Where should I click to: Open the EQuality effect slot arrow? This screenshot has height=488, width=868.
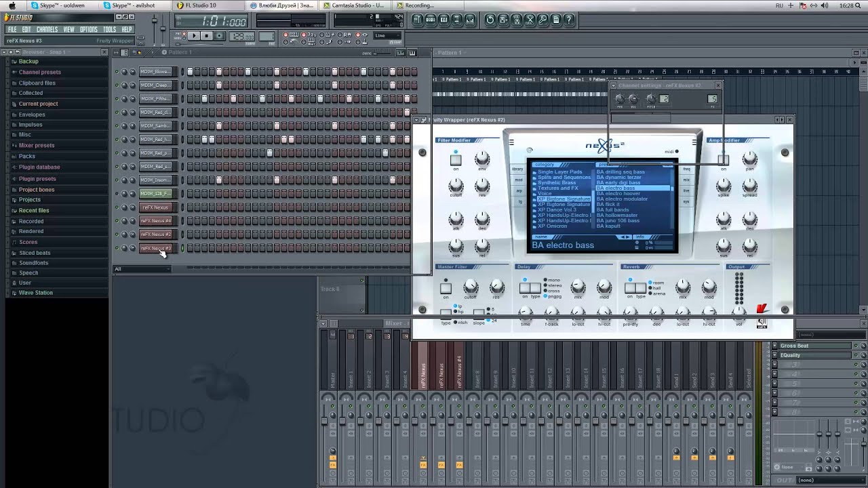coord(775,355)
